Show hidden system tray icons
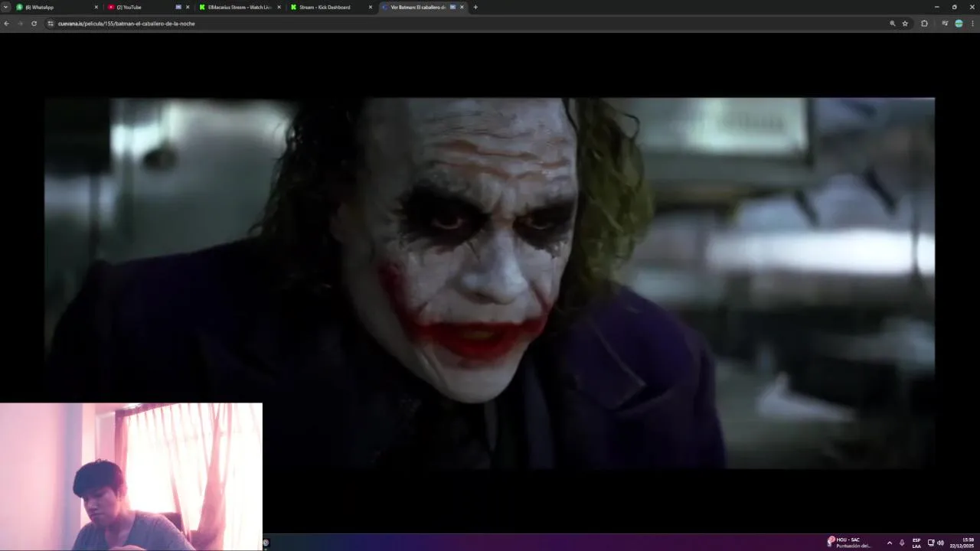This screenshot has height=551, width=980. tap(889, 543)
